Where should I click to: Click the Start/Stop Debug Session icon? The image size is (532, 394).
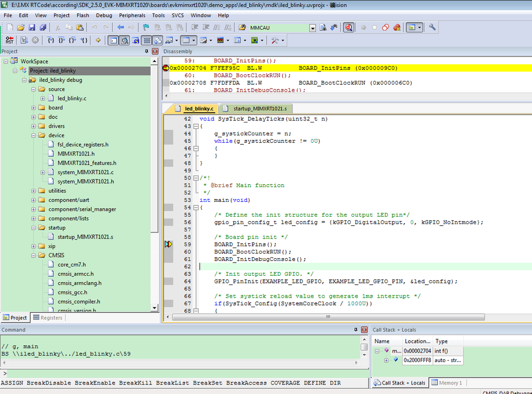pyautogui.click(x=348, y=28)
